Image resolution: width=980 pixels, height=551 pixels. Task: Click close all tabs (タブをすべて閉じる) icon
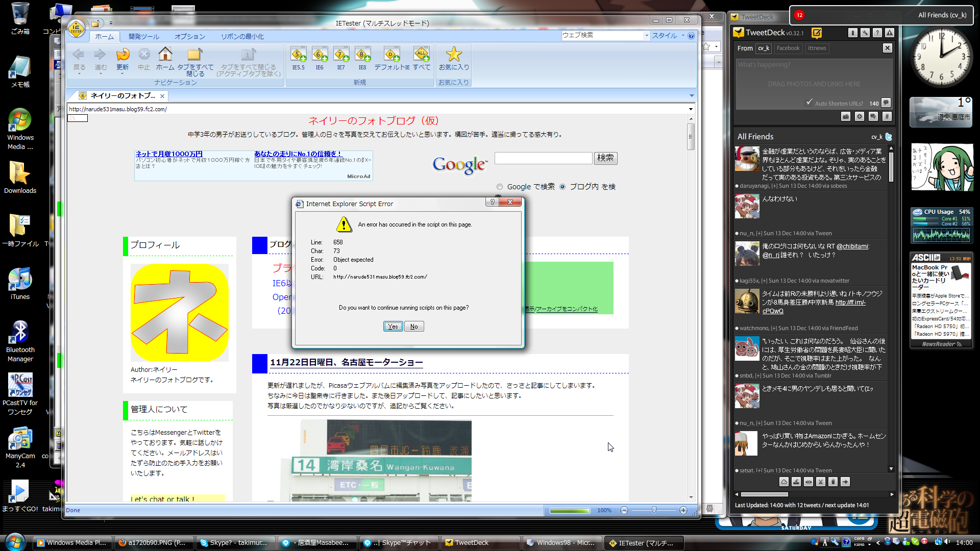pos(195,61)
